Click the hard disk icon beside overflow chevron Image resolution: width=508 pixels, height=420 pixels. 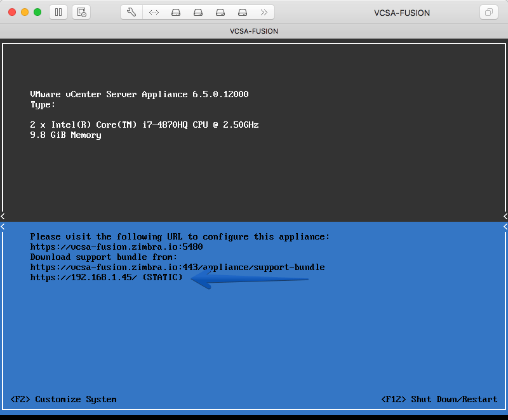click(243, 12)
